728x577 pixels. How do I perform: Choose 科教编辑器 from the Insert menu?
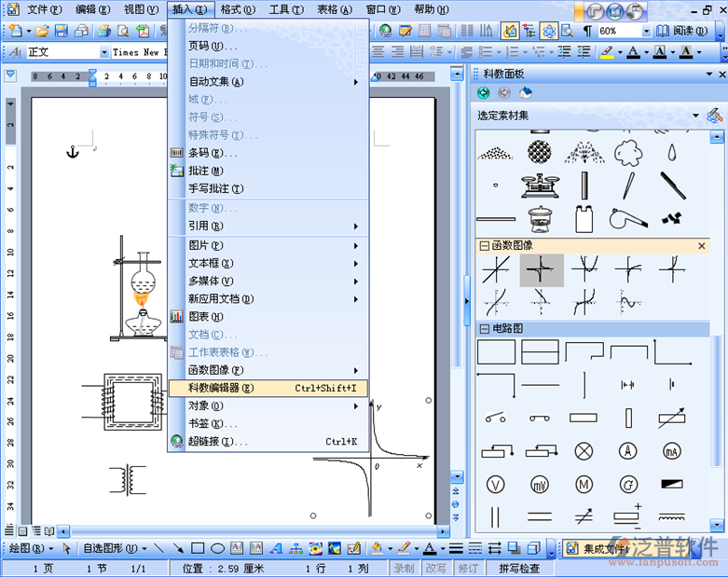pyautogui.click(x=221, y=388)
